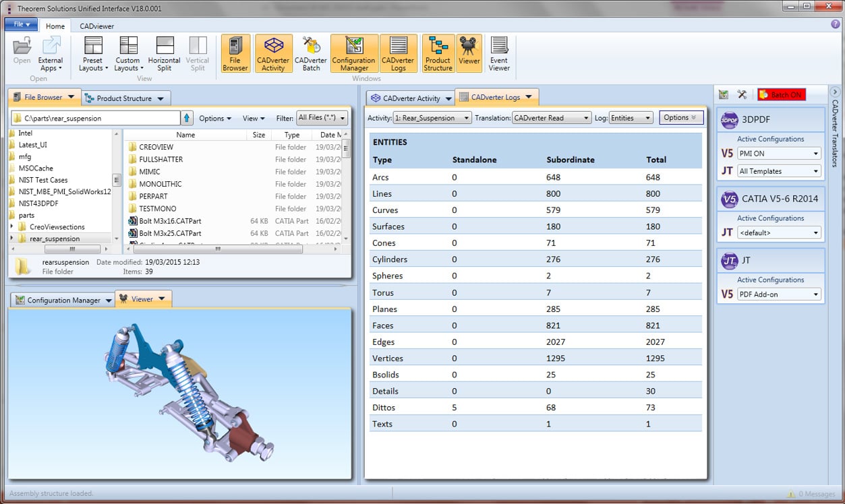Switch to the CADviewer ribbon tab
The height and width of the screenshot is (504, 845).
[96, 26]
